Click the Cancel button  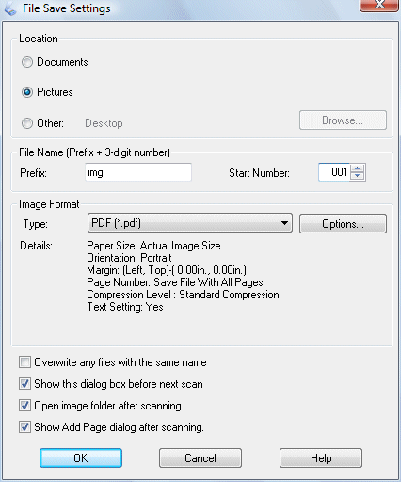tap(200, 458)
